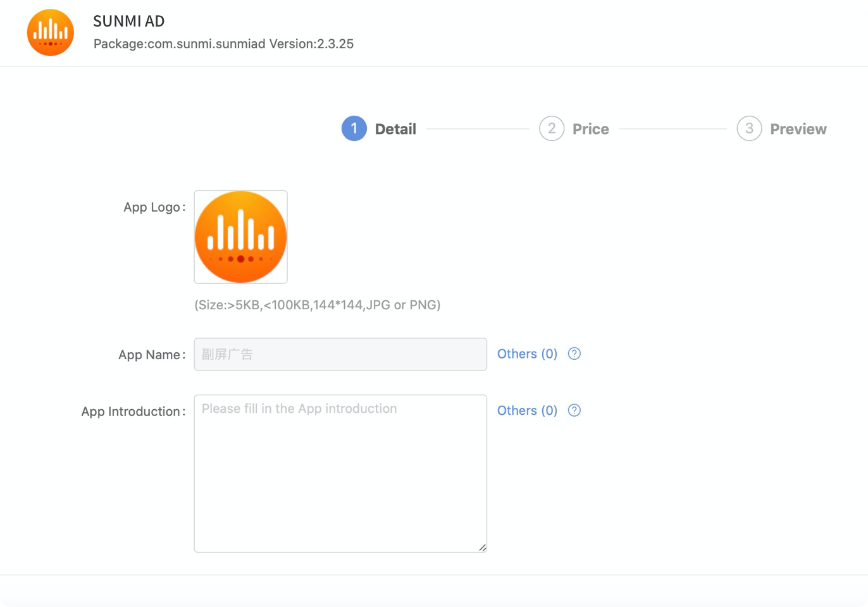Click the step 2 circle indicator
The image size is (868, 607).
pos(552,128)
